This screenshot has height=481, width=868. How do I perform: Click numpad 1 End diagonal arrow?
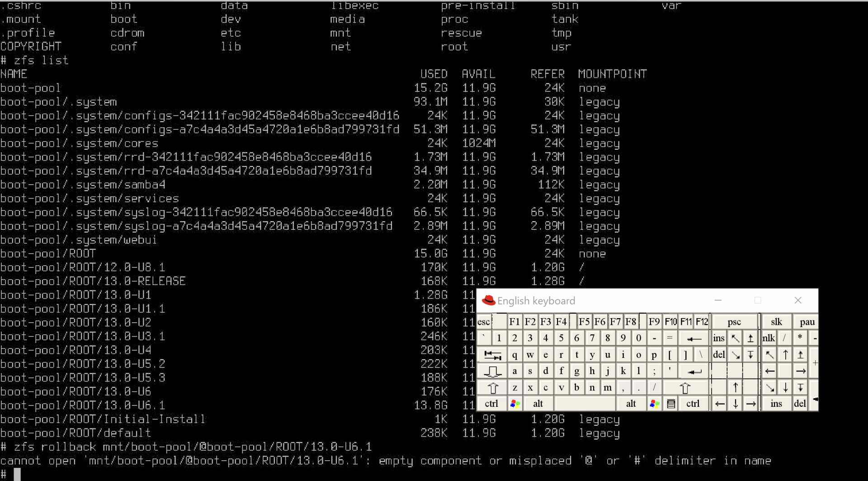pyautogui.click(x=769, y=388)
